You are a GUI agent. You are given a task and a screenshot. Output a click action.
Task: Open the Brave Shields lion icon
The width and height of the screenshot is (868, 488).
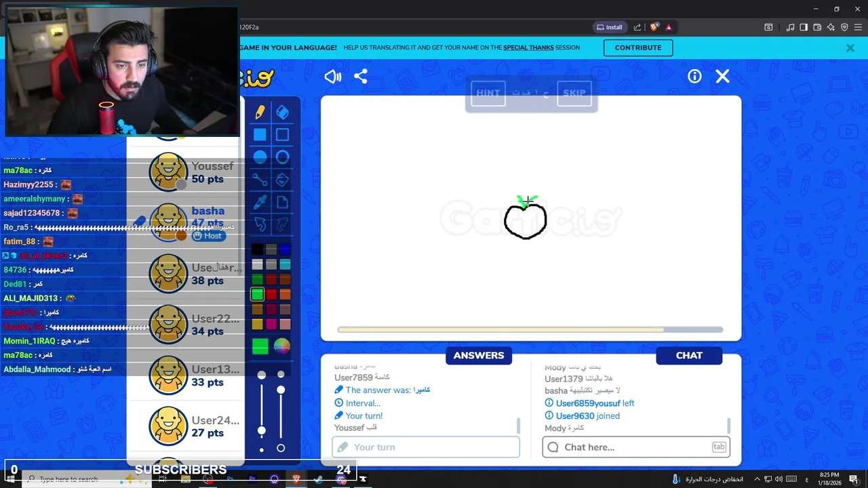pyautogui.click(x=654, y=27)
